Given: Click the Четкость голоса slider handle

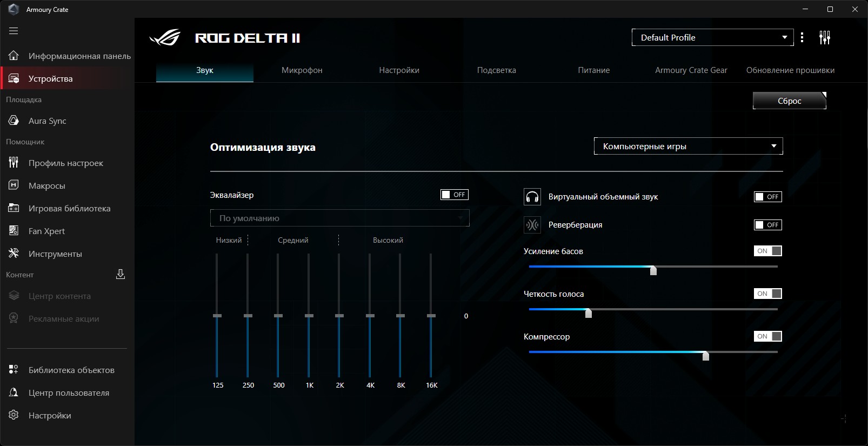Looking at the screenshot, I should point(589,312).
